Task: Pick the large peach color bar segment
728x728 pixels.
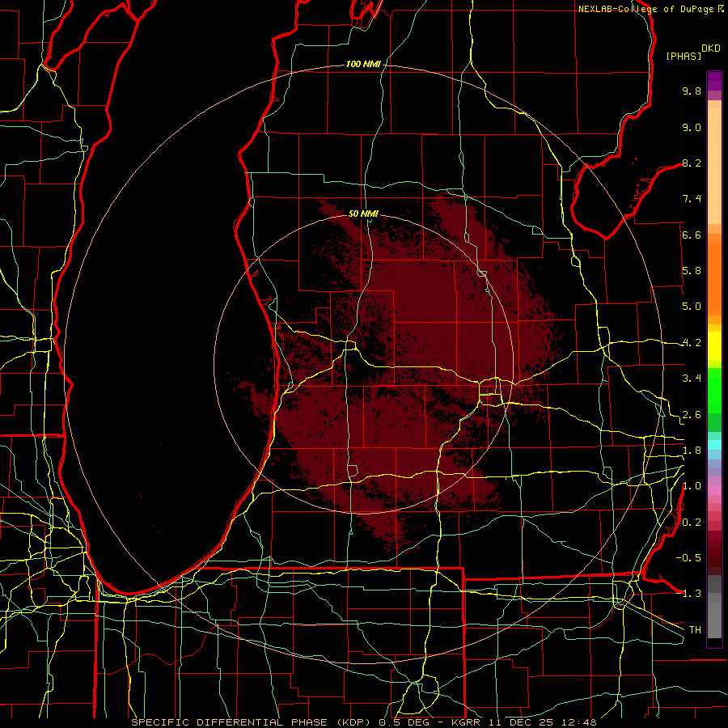Action: (714, 166)
